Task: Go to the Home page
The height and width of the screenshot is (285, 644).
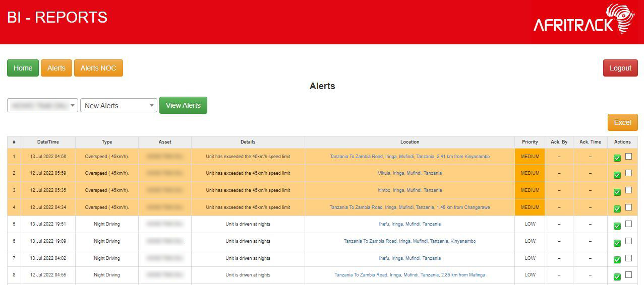Action: click(x=23, y=68)
